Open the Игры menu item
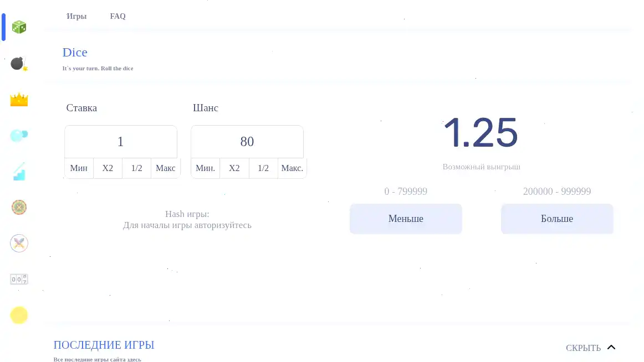The width and height of the screenshot is (644, 362). 76,16
